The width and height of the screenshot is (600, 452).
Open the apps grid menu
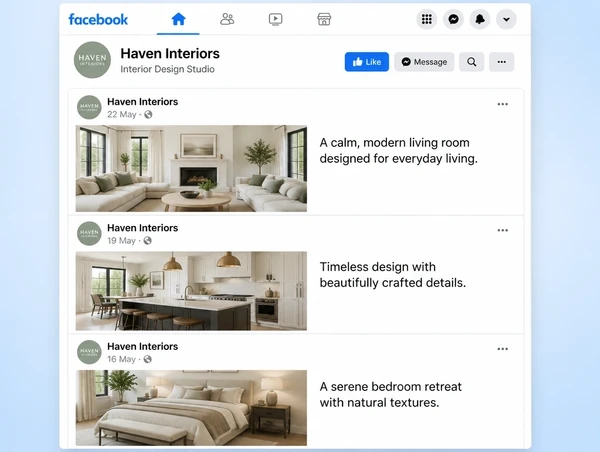click(427, 19)
